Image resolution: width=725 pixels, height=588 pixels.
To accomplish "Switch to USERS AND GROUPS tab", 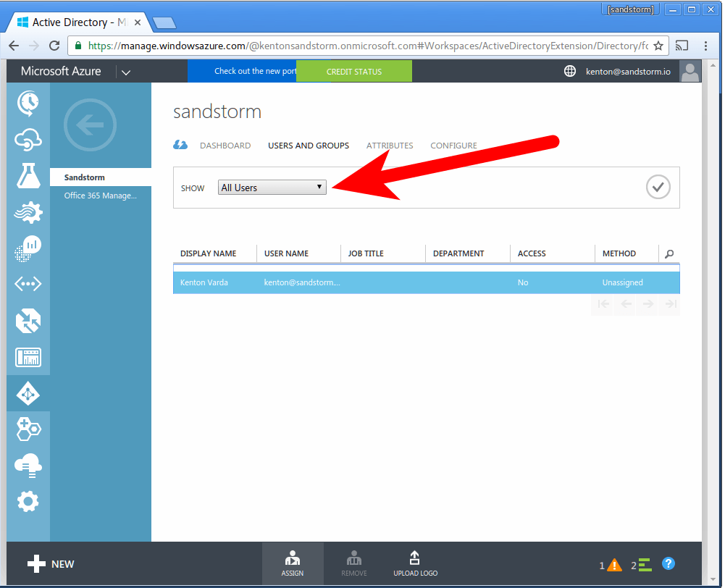I will pos(309,146).
